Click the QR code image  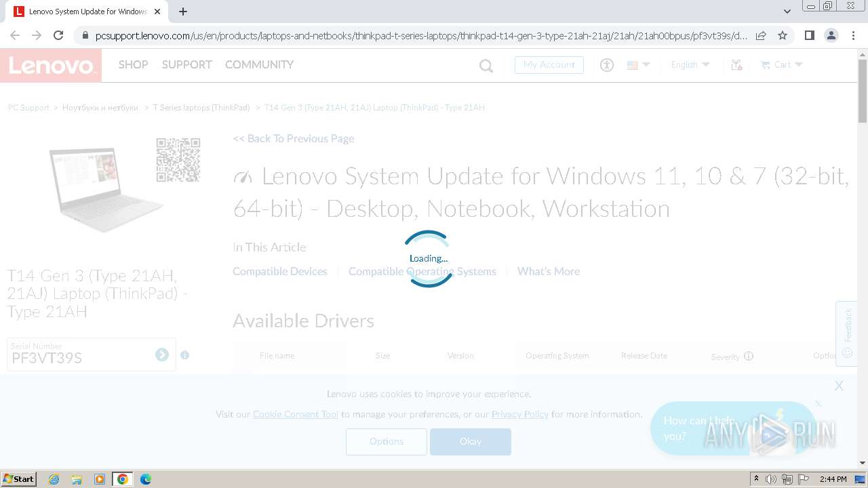[x=178, y=160]
